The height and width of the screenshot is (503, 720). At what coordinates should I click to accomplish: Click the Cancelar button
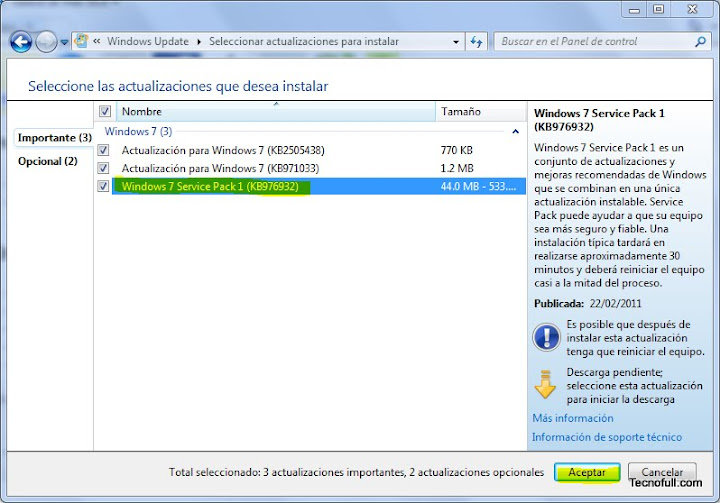click(662, 472)
